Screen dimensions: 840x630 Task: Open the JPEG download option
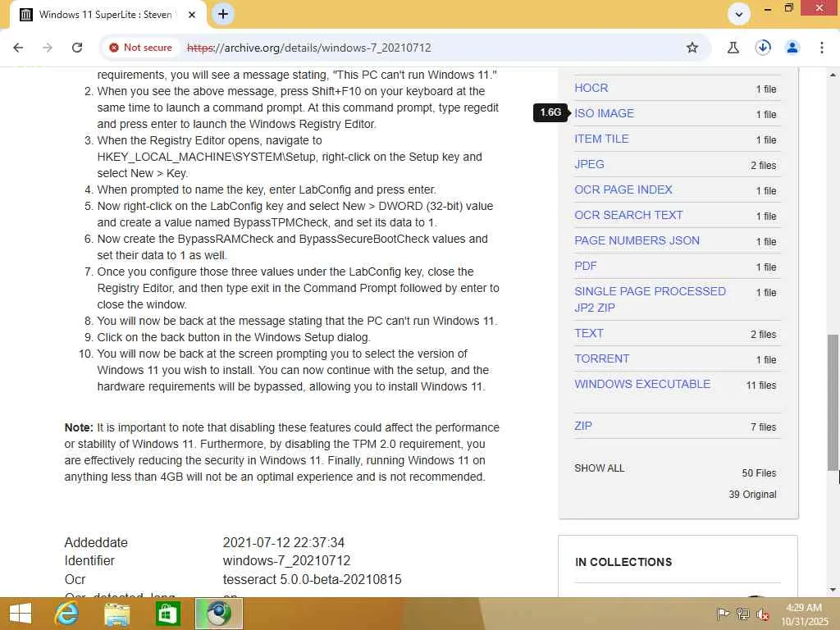coord(589,164)
